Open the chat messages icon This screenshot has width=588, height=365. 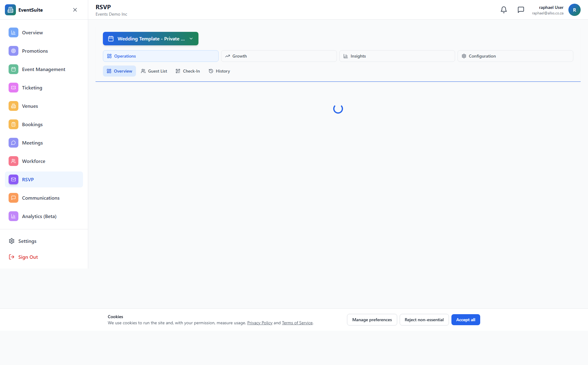(521, 10)
